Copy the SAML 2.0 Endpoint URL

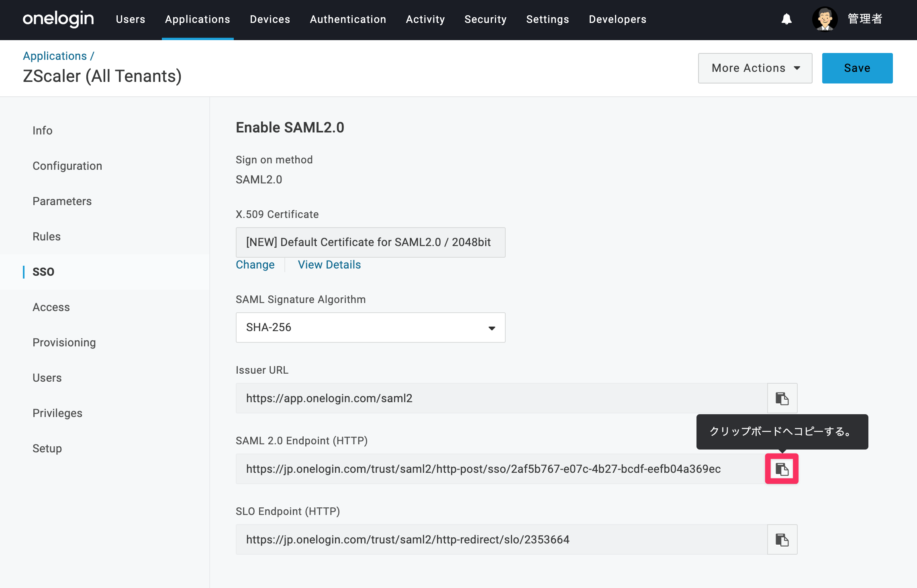(782, 469)
